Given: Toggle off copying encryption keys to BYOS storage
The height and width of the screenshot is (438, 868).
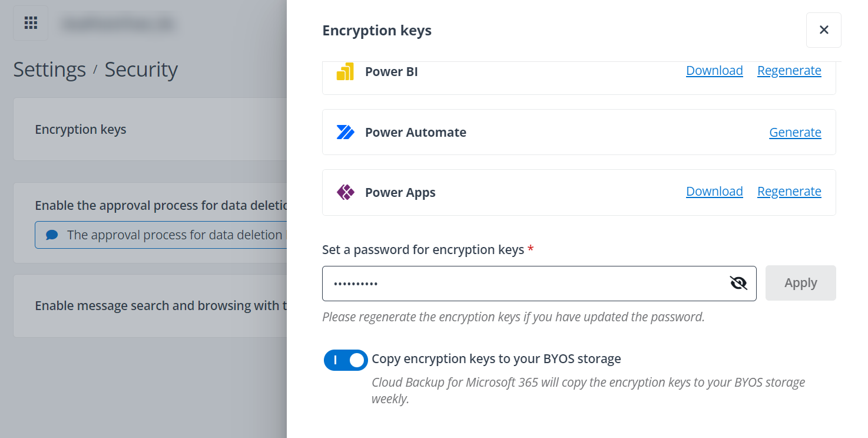Looking at the screenshot, I should click(x=345, y=360).
